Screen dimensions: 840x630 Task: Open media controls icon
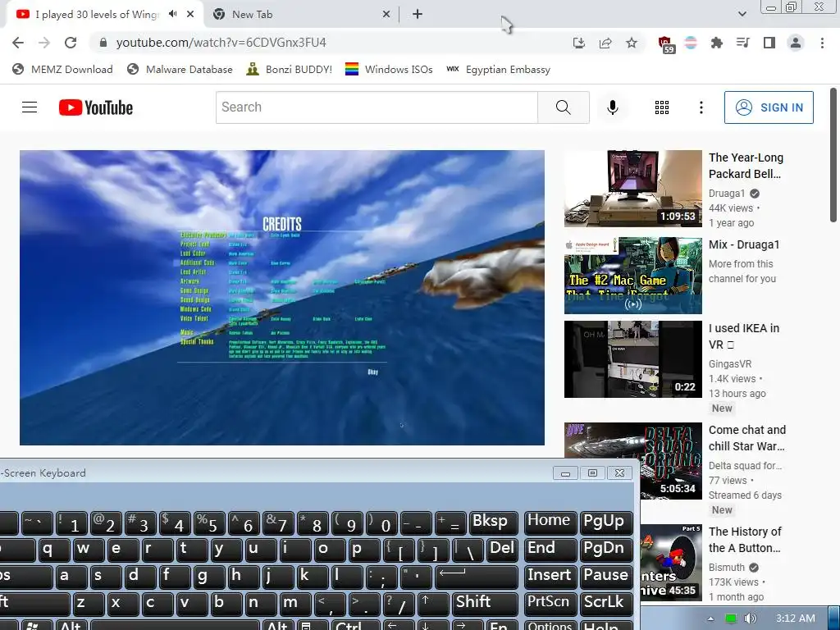click(742, 43)
